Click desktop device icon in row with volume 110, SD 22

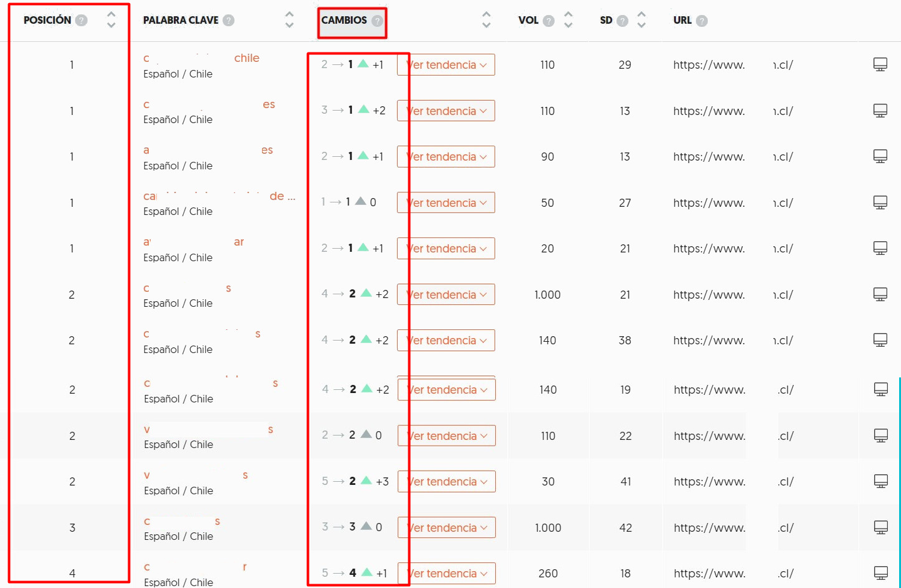coord(881,436)
